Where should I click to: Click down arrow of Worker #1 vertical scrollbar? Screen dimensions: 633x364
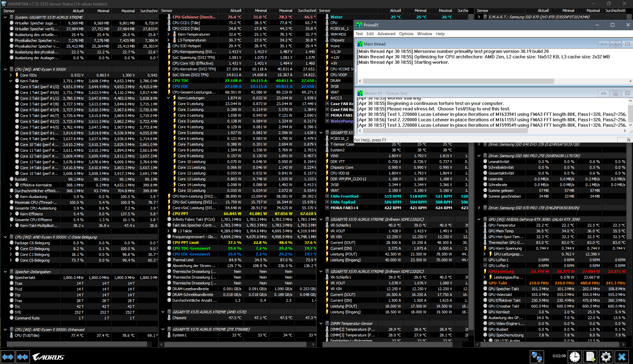click(630, 125)
